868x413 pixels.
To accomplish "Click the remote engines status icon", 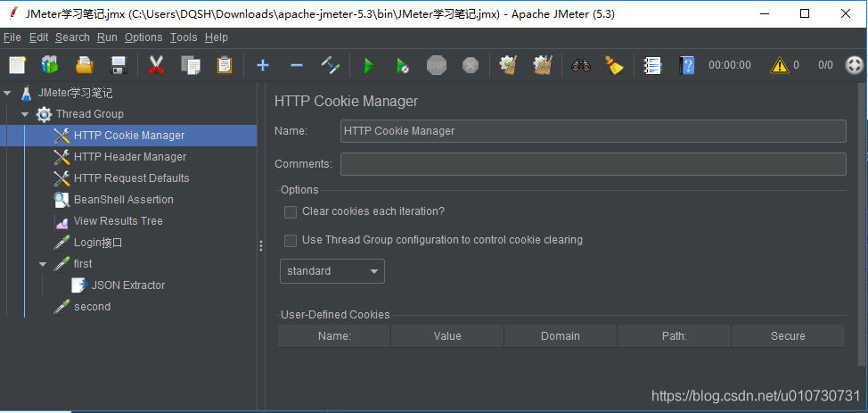I will [x=855, y=65].
